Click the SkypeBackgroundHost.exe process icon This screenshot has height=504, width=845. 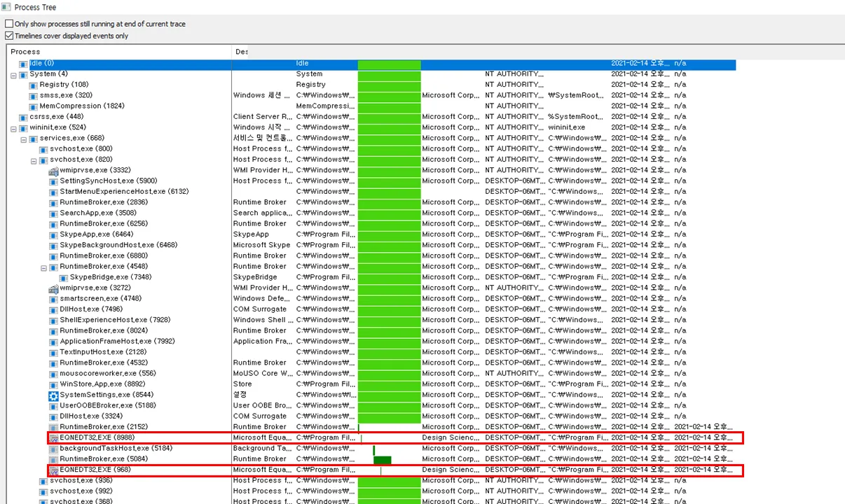53,245
